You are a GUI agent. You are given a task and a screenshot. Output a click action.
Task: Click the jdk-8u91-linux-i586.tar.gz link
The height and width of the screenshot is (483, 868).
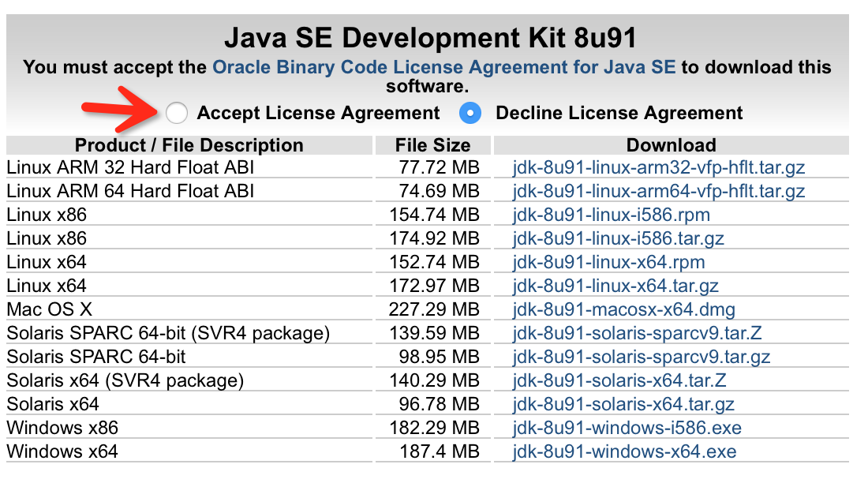[x=619, y=238]
